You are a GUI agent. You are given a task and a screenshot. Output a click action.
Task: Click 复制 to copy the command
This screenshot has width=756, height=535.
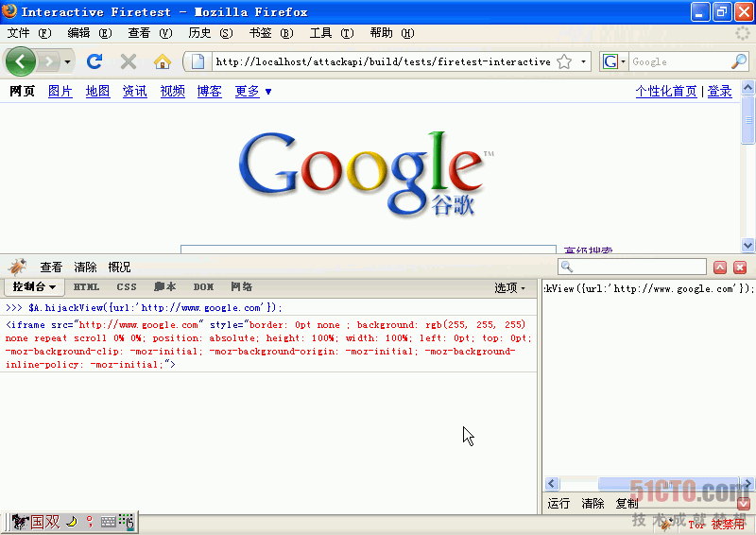tap(627, 504)
